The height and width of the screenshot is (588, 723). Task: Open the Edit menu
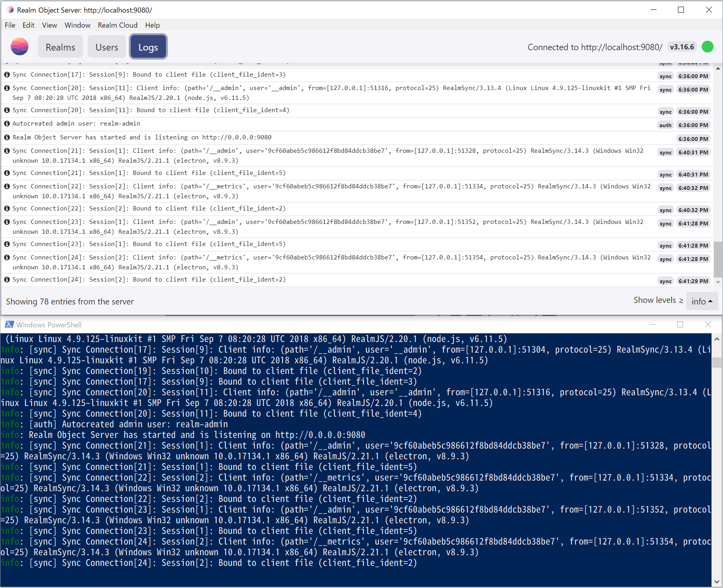coord(28,25)
